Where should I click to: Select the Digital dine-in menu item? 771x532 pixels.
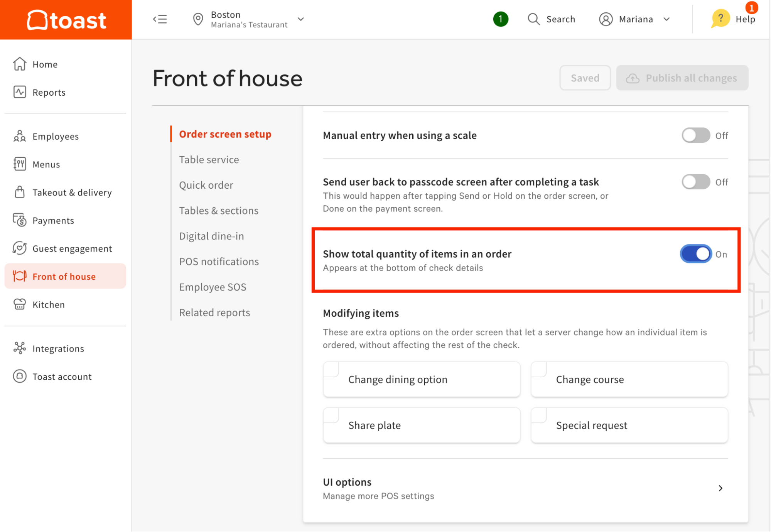[x=211, y=236]
